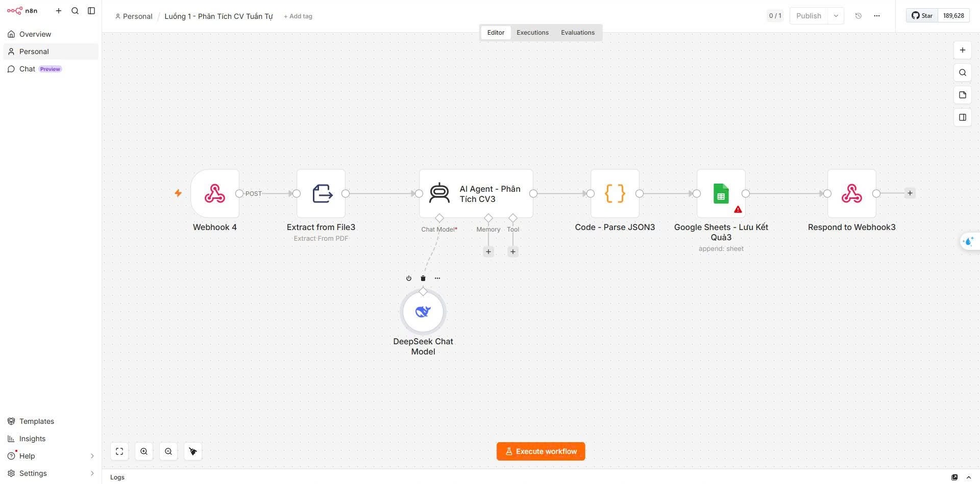Viewport: 980px width, 484px height.
Task: Select Google Sheets - Lưu Kết Quả3 node
Action: click(721, 194)
